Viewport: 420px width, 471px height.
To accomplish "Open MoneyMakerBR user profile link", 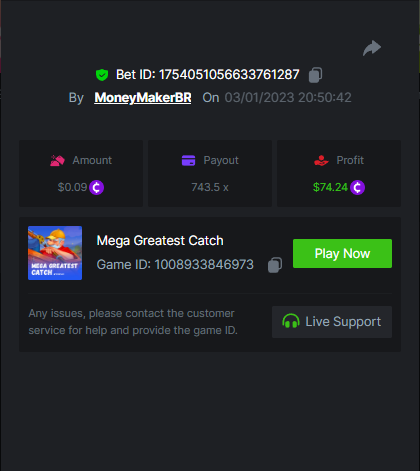I will point(143,98).
